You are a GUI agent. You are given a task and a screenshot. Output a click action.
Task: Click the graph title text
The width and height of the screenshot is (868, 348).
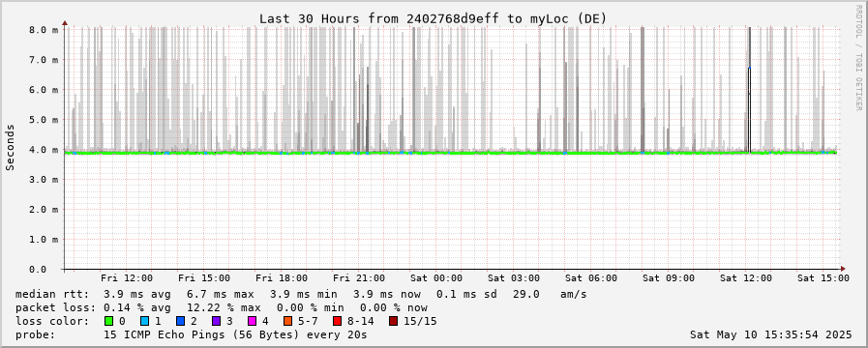[433, 18]
